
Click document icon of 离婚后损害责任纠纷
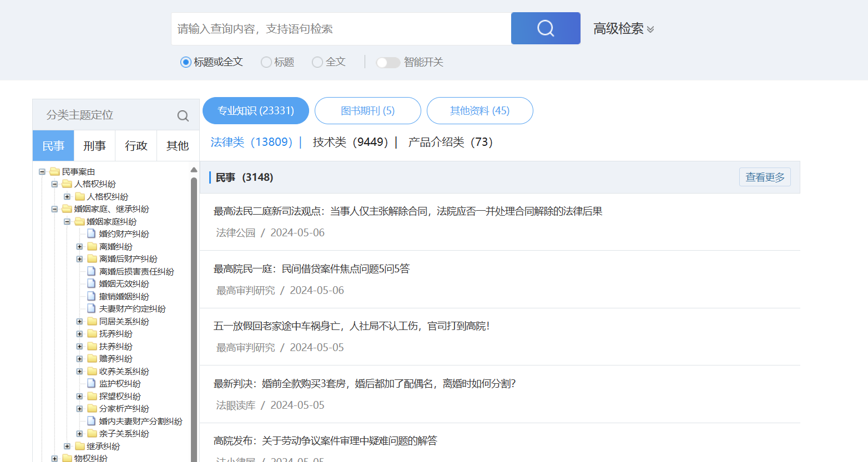point(92,271)
